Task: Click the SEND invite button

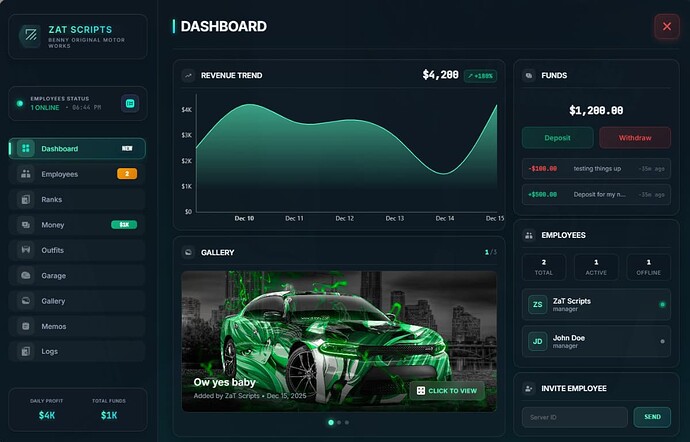Action: click(652, 417)
